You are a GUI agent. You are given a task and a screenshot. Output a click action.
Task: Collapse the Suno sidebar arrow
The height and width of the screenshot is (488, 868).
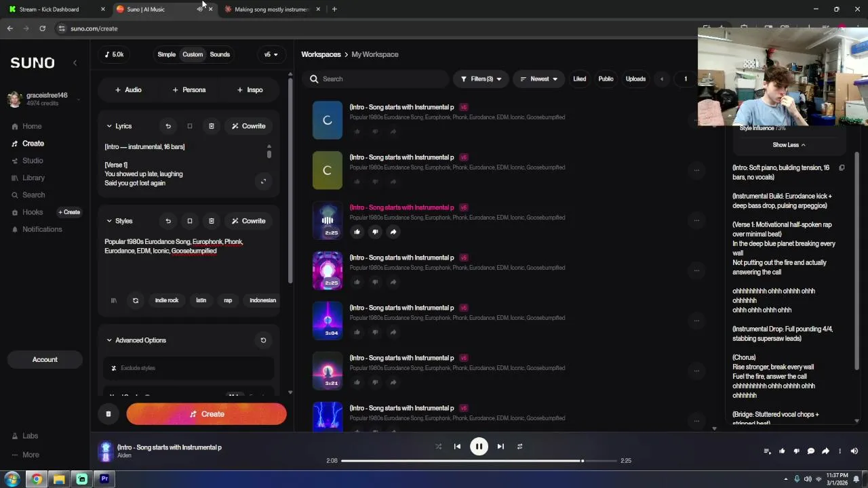(x=75, y=62)
